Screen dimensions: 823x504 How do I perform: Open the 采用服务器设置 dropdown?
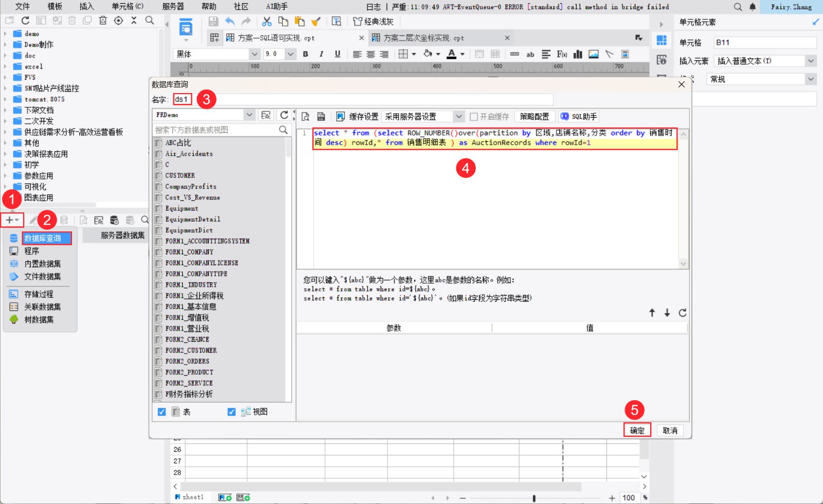tap(459, 117)
